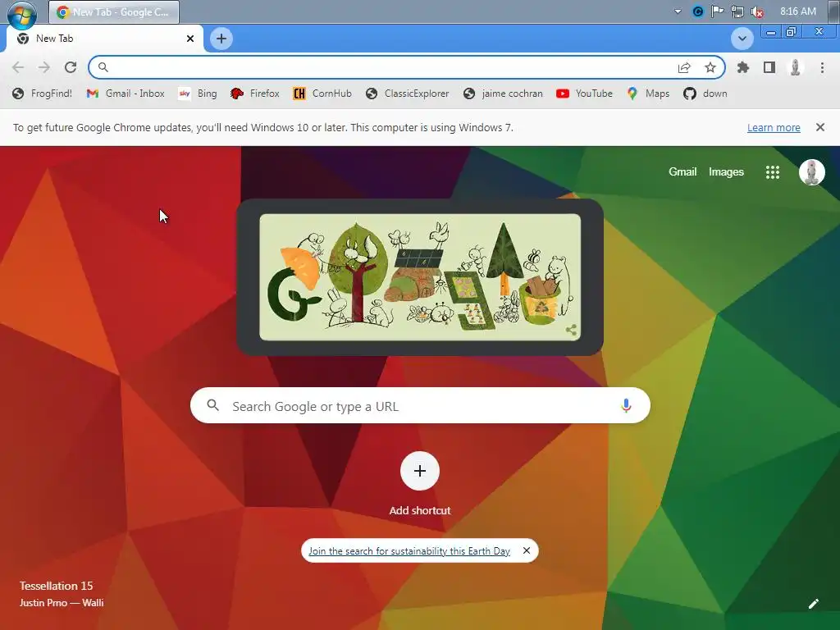Open the Bing bookmark
This screenshot has height=630, width=840.
click(198, 94)
